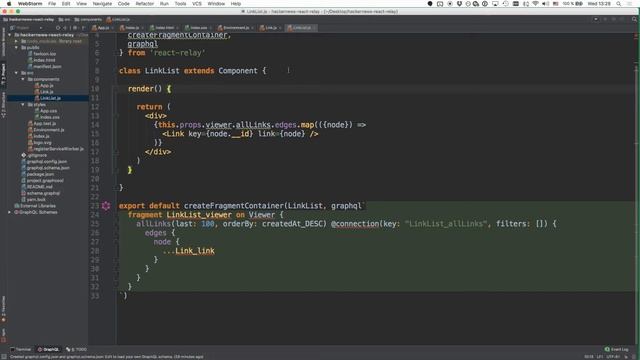This screenshot has width=640, height=360.
Task: Click the LF line separator in the status bar
Action: point(600,357)
